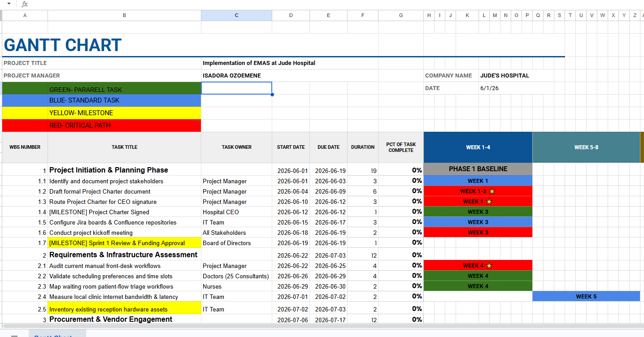
Task: Click the blue "WEEK 5" Gantt bar
Action: click(x=586, y=296)
